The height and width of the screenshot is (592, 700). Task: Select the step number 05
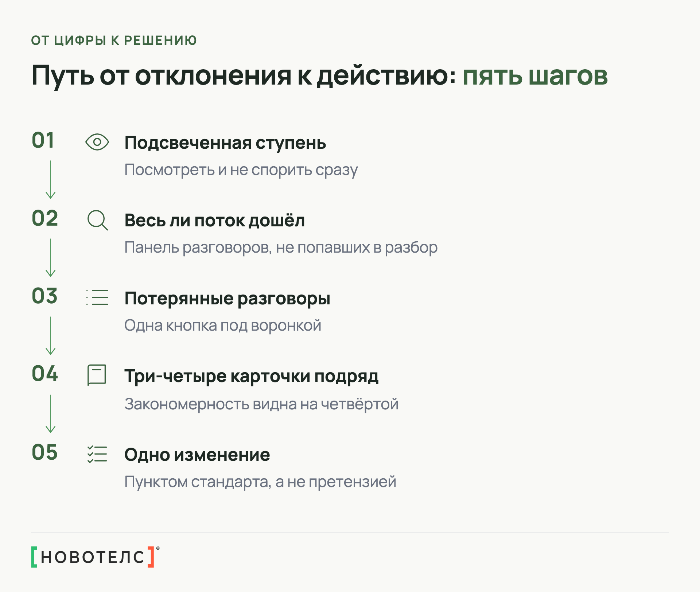pos(45,452)
